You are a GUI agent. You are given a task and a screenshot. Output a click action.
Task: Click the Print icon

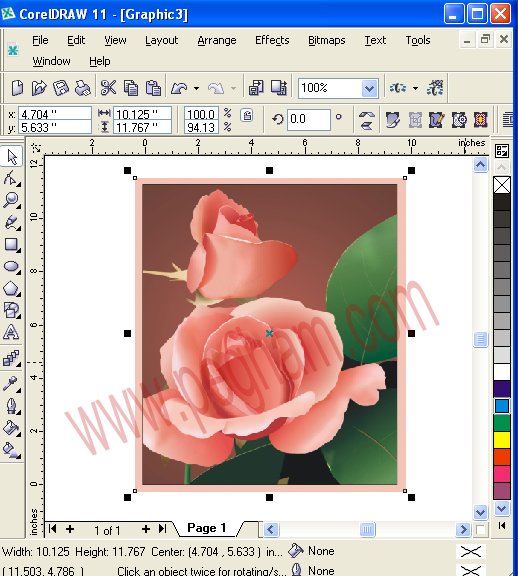click(x=83, y=88)
